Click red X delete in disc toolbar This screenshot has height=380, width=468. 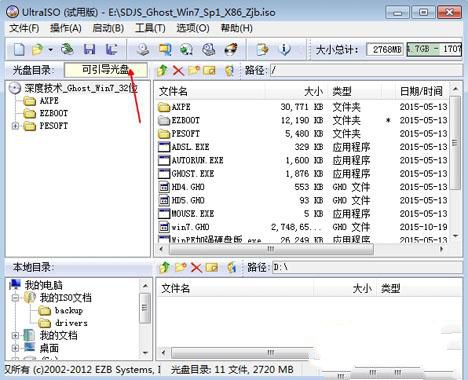pos(178,71)
